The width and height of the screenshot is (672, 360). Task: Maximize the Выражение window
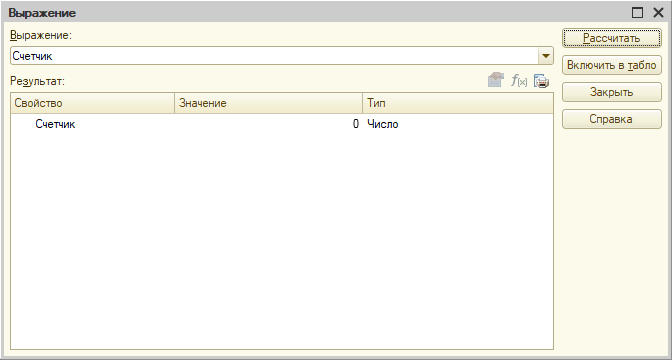(x=637, y=13)
